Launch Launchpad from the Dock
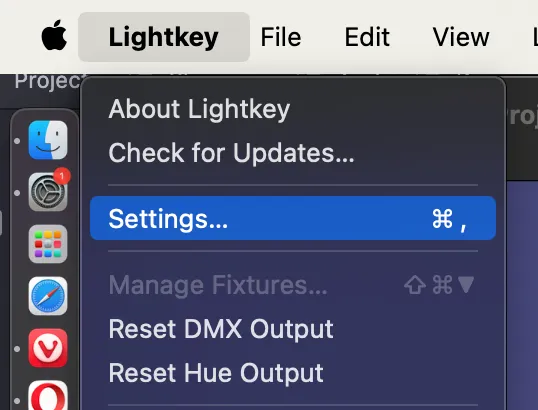This screenshot has height=410, width=538. (x=48, y=244)
